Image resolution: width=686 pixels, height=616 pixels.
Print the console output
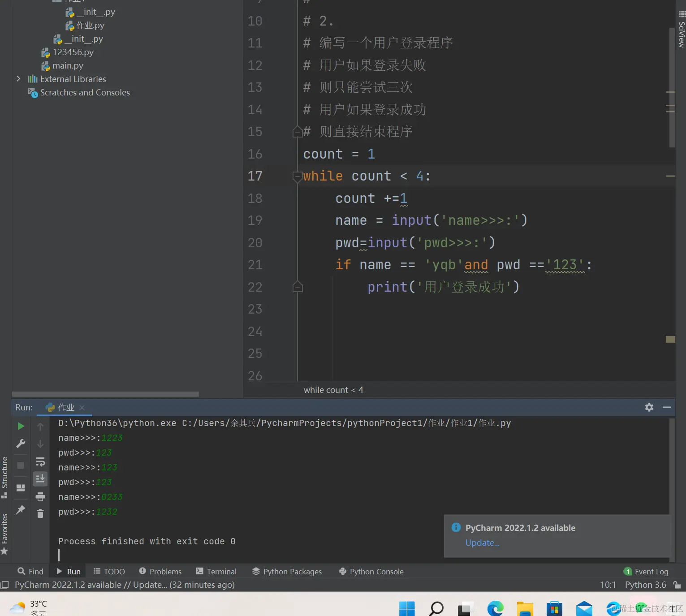(x=40, y=496)
